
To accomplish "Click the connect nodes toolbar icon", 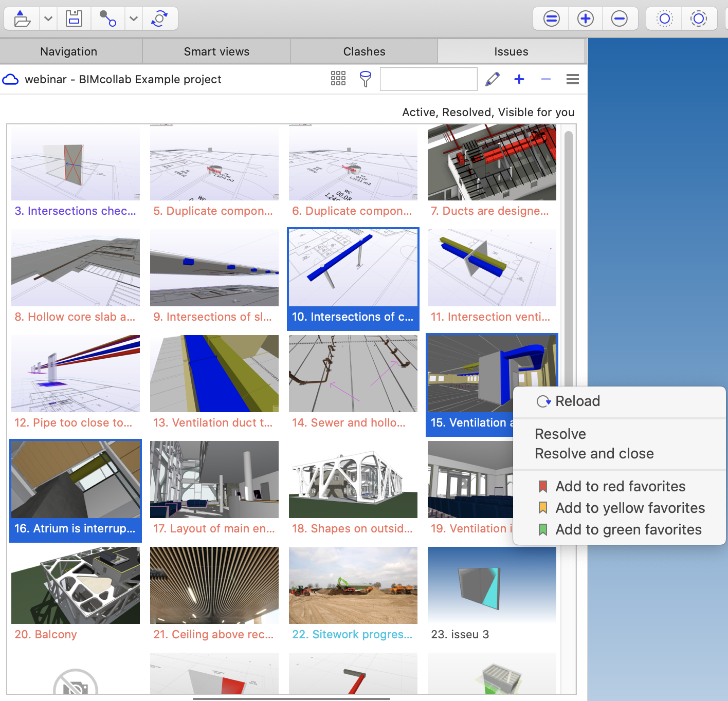I will pos(108,19).
